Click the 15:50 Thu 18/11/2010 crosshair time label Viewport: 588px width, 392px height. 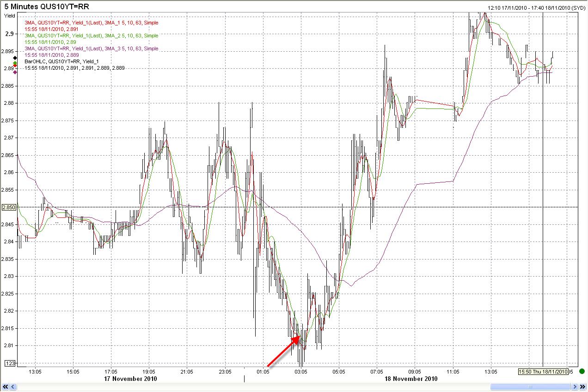[543, 372]
